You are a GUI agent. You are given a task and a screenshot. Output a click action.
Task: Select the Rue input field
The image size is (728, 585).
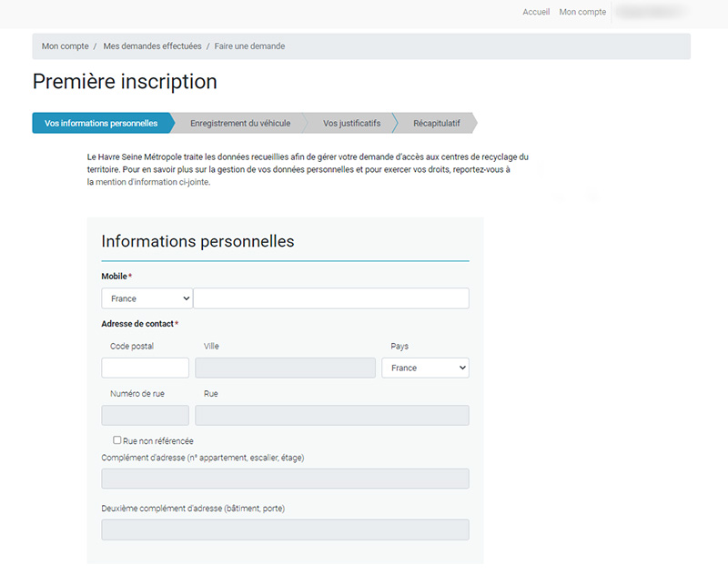(331, 416)
